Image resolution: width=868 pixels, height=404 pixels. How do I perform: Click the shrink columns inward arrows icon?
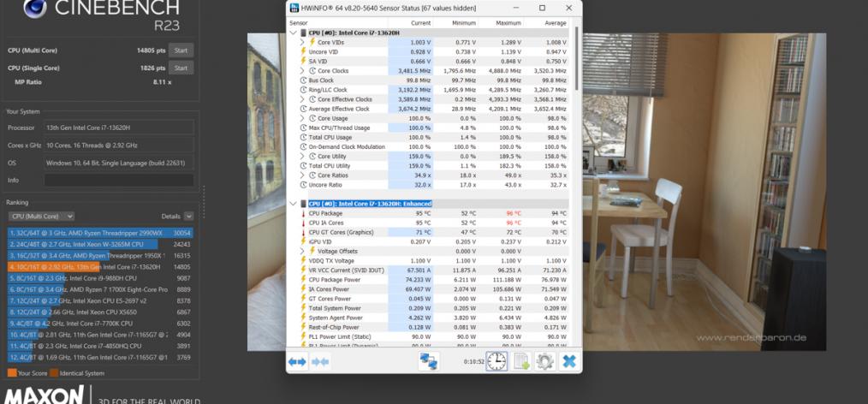[x=320, y=362]
